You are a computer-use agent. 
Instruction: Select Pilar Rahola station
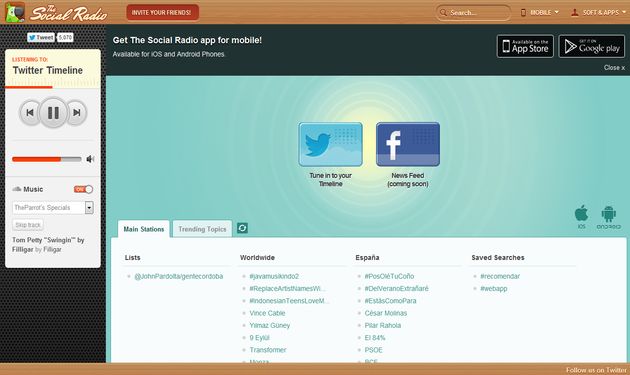[382, 326]
